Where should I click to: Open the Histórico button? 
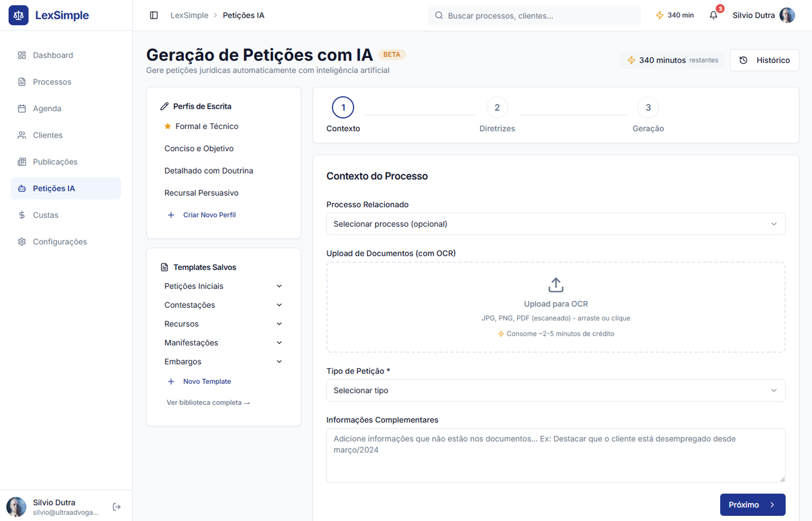click(x=764, y=60)
